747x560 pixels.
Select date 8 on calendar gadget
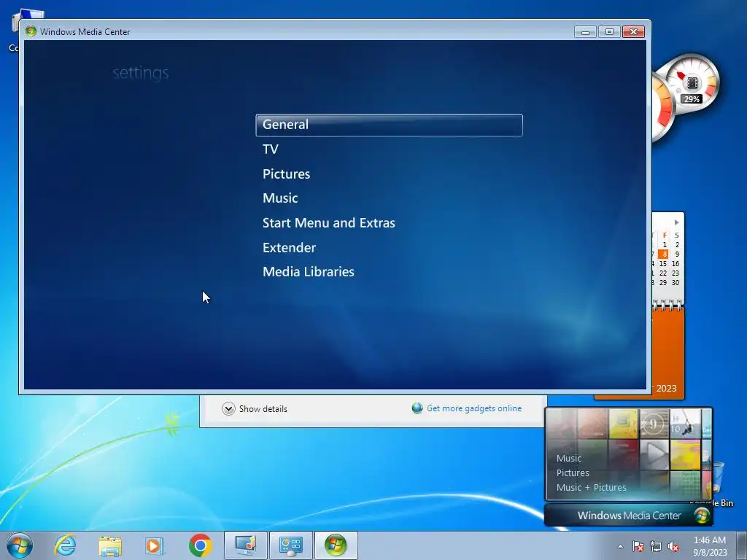coord(663,254)
